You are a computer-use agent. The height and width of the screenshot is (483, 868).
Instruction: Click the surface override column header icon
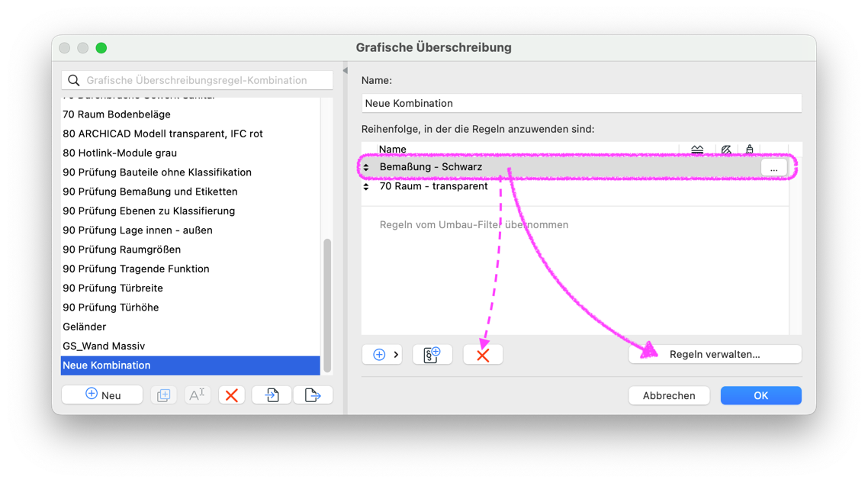click(750, 149)
